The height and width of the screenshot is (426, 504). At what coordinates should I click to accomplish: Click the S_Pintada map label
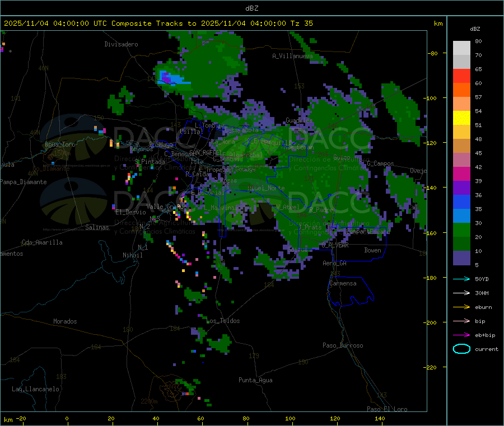(150, 162)
